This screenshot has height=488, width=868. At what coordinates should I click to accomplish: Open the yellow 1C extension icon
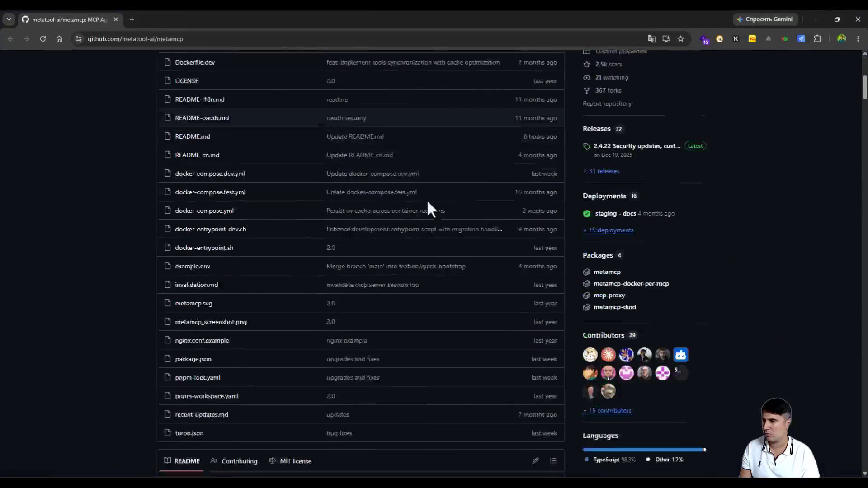tap(752, 39)
